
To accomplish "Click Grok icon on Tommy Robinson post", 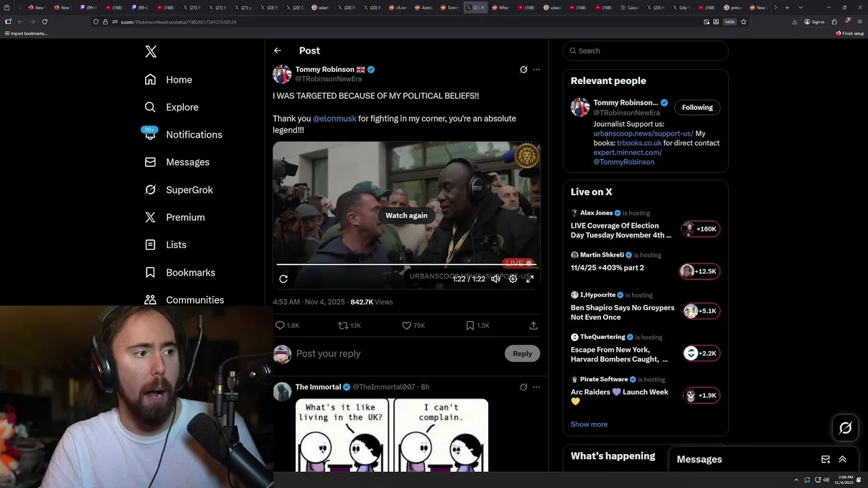I will point(524,69).
